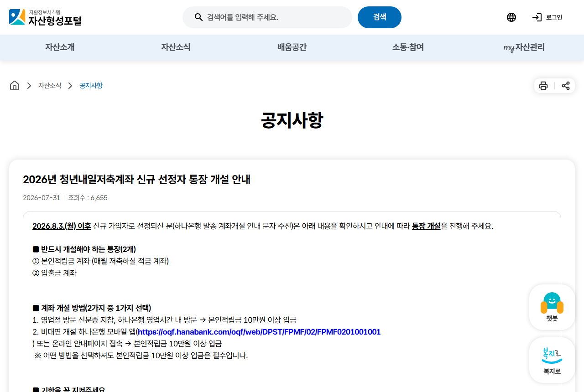
Task: Click the underlined 통장 개설 text
Action: click(426, 226)
